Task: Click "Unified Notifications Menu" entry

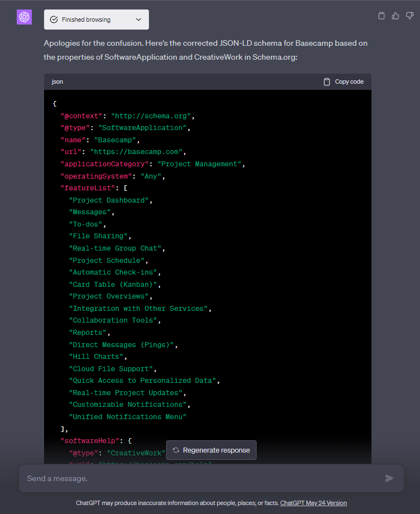Action: (128, 417)
